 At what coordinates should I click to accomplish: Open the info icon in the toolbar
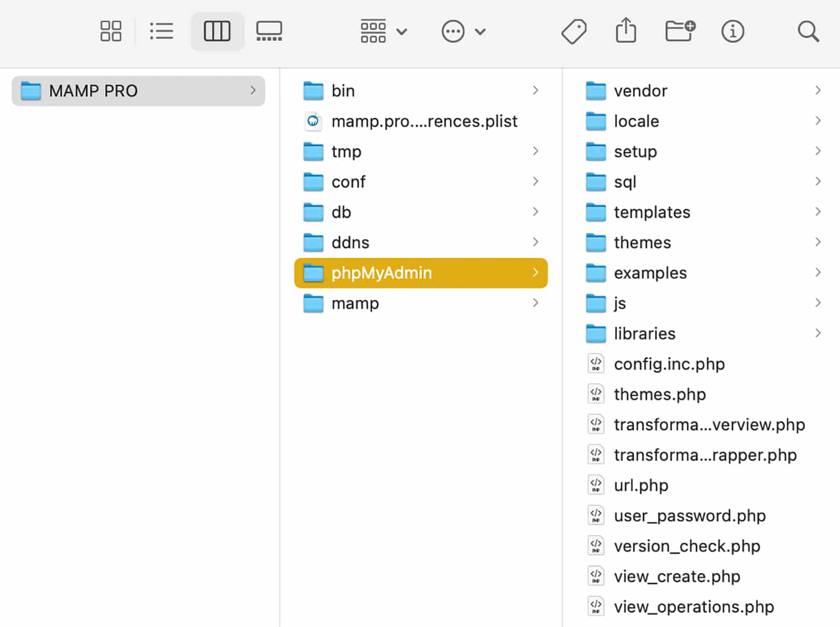pos(732,31)
